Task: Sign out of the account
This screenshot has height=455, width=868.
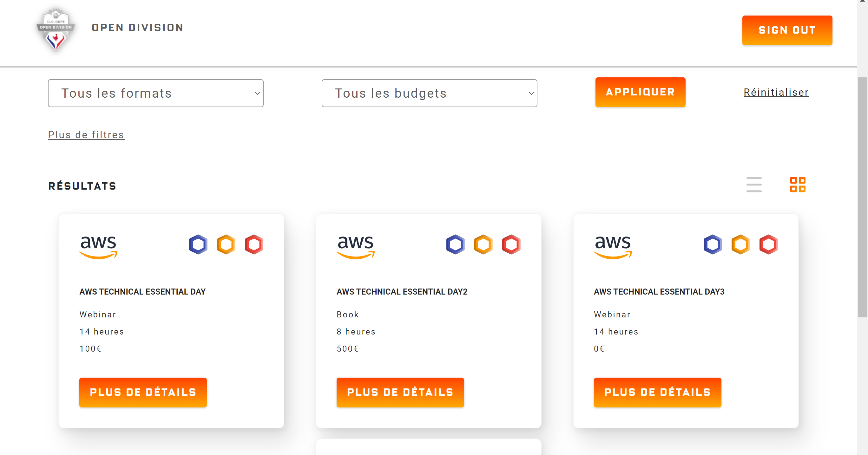Action: (x=787, y=30)
